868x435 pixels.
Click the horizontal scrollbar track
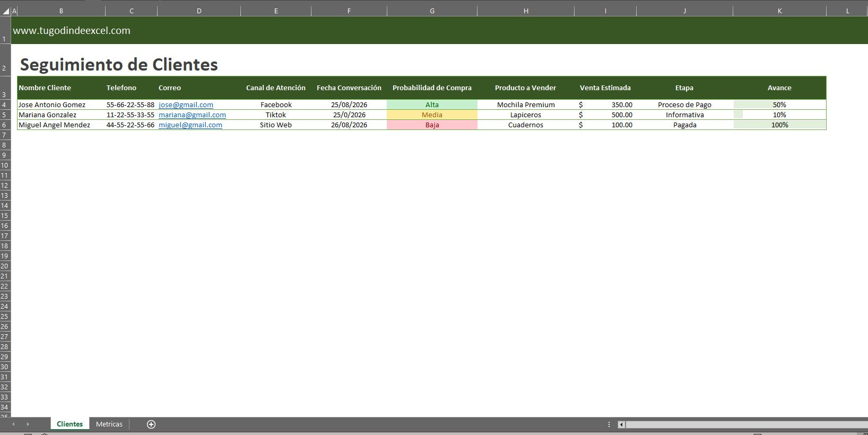(747, 424)
